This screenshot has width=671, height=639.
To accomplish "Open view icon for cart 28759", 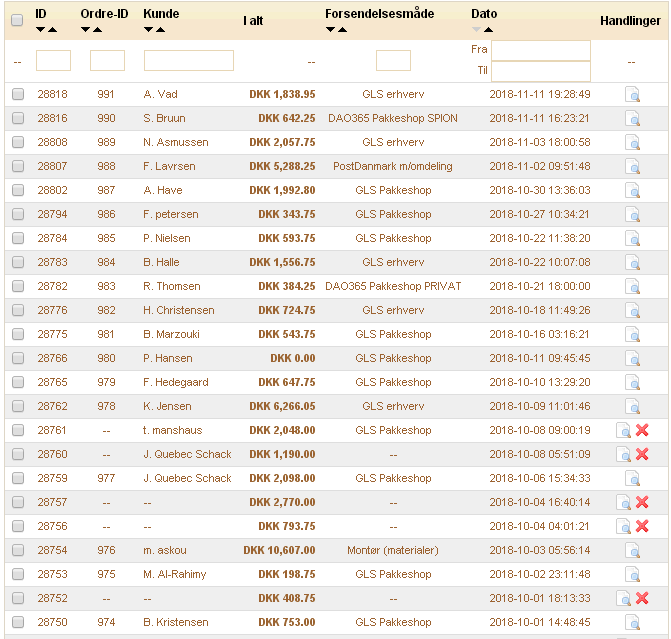I will click(x=632, y=478).
